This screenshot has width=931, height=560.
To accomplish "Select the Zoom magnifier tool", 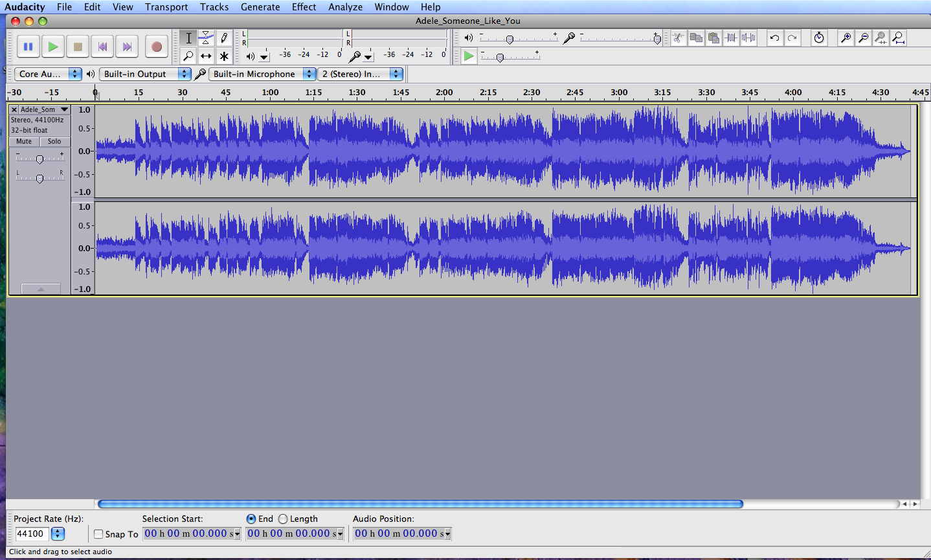I will point(188,56).
